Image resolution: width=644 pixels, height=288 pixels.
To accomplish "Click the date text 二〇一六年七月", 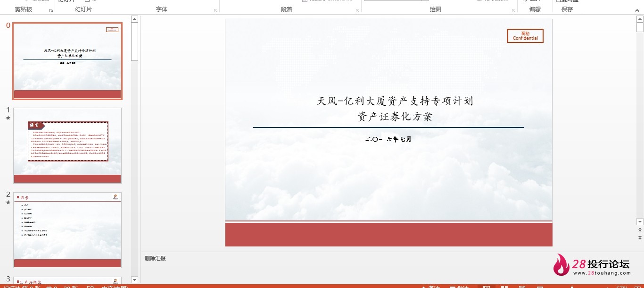I will click(x=388, y=139).
